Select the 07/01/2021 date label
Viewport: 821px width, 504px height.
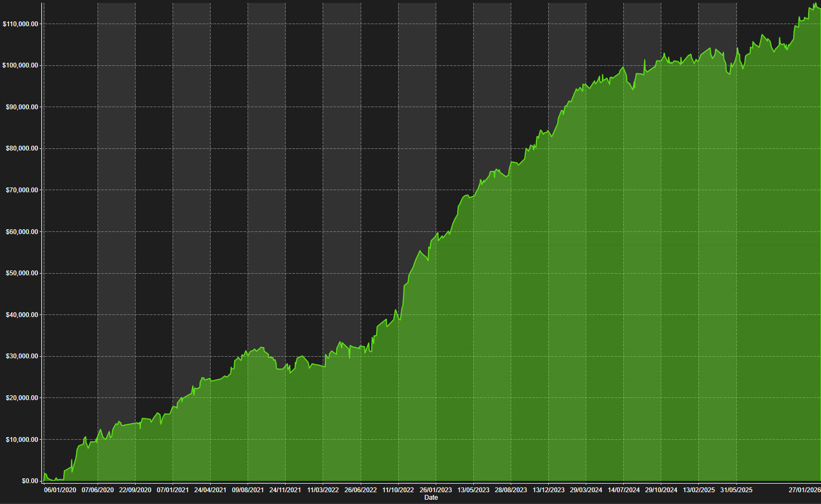pyautogui.click(x=173, y=490)
